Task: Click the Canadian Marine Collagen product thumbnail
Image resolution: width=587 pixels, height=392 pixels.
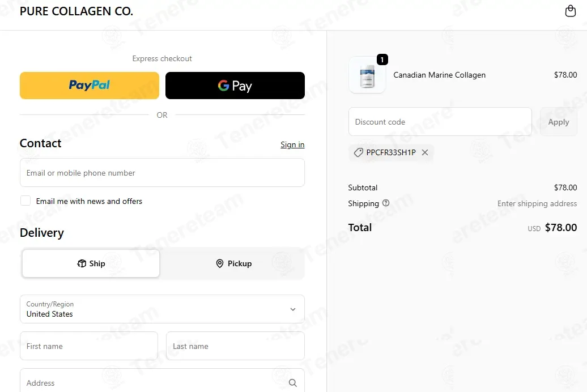Action: tap(367, 75)
